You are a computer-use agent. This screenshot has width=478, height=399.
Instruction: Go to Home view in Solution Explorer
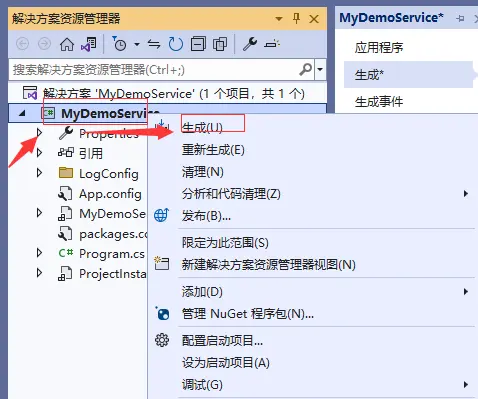(x=67, y=44)
